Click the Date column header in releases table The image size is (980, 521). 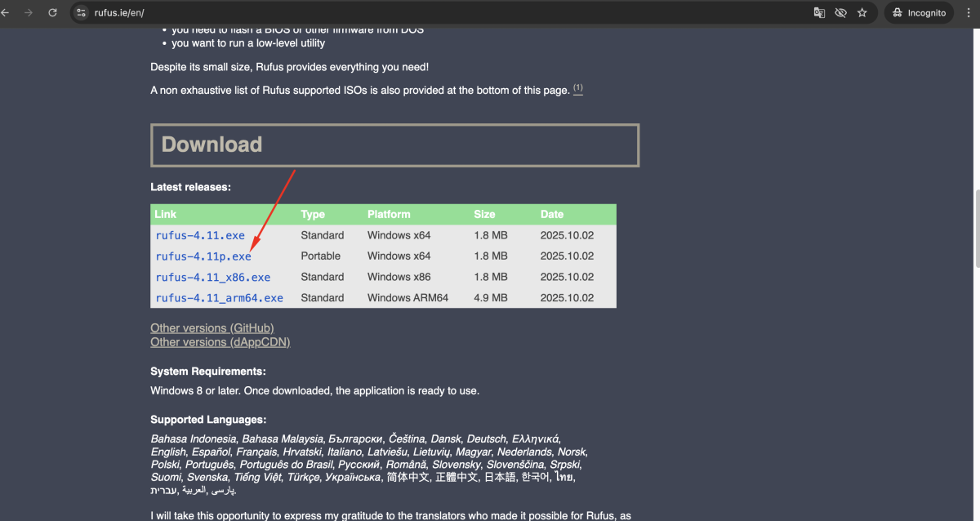pos(552,214)
